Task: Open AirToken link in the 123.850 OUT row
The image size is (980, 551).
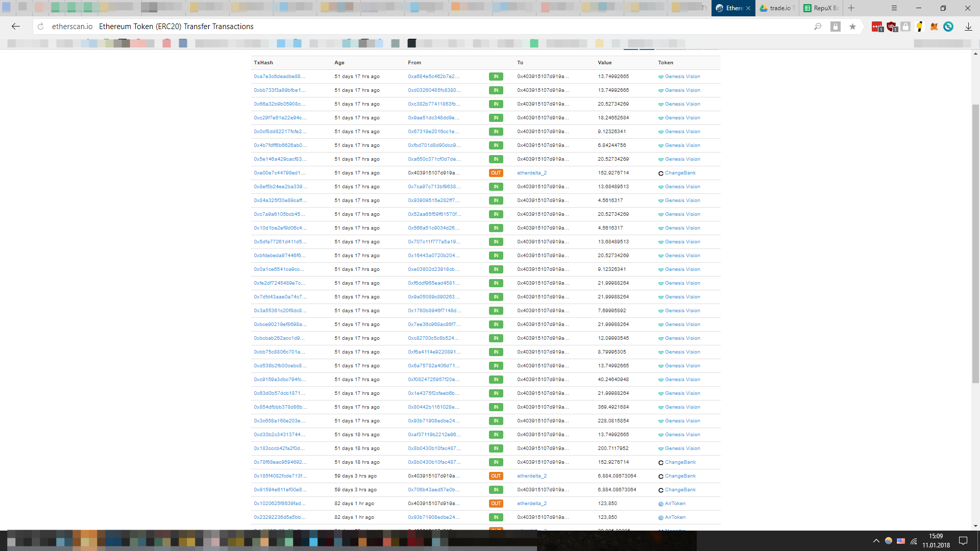Action: pos(675,504)
